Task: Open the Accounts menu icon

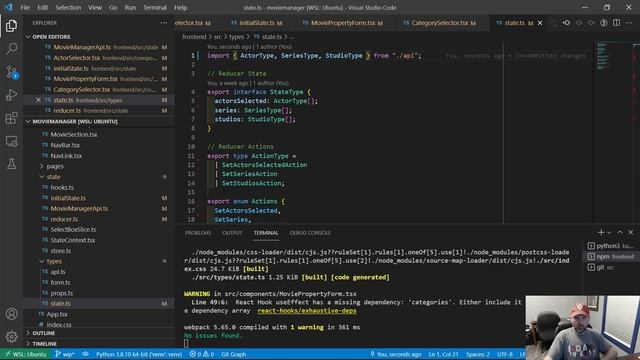Action: [x=11, y=314]
